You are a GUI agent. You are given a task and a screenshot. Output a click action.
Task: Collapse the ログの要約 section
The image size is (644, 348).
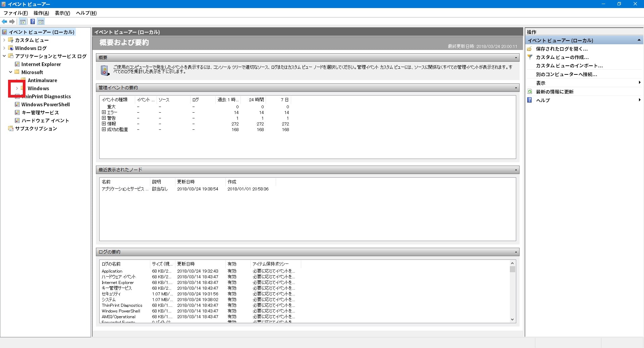pyautogui.click(x=516, y=252)
